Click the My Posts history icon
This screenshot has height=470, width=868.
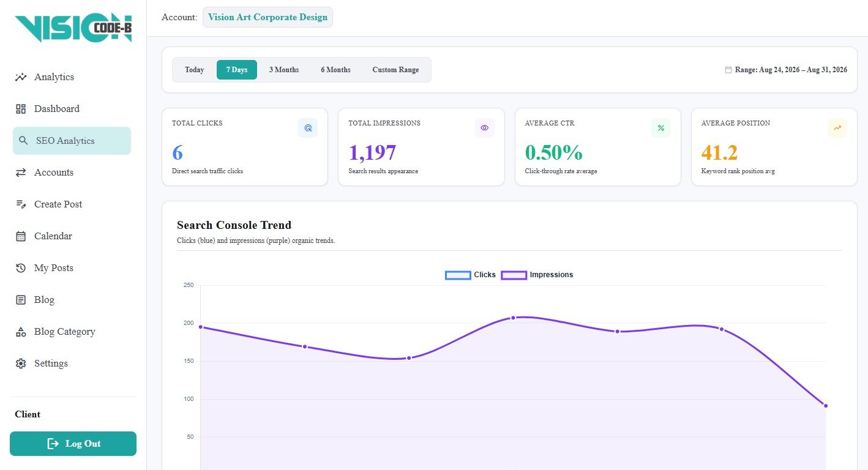click(x=21, y=268)
